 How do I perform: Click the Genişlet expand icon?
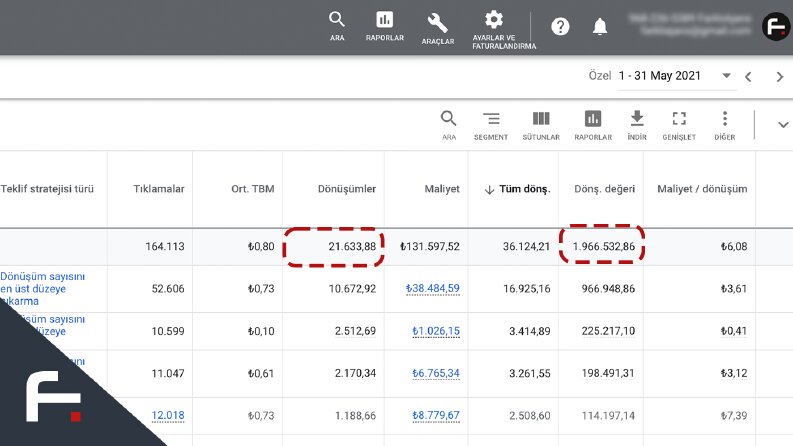coord(679,125)
